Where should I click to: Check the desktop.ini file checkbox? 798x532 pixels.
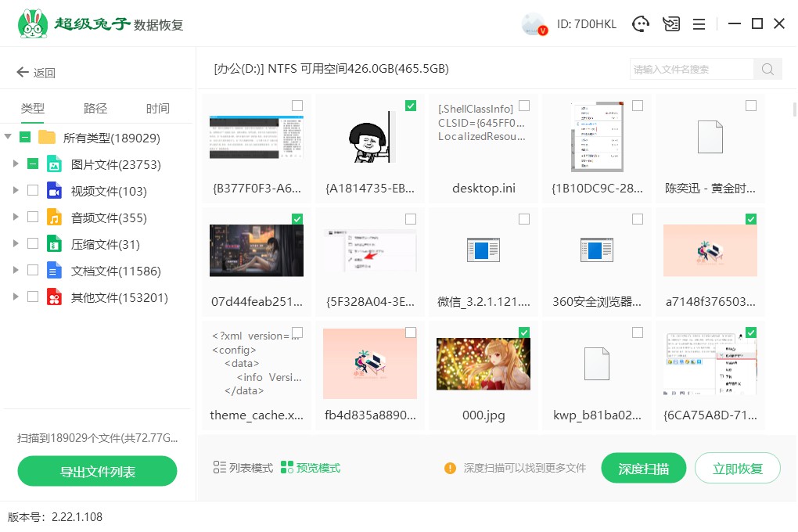point(523,105)
